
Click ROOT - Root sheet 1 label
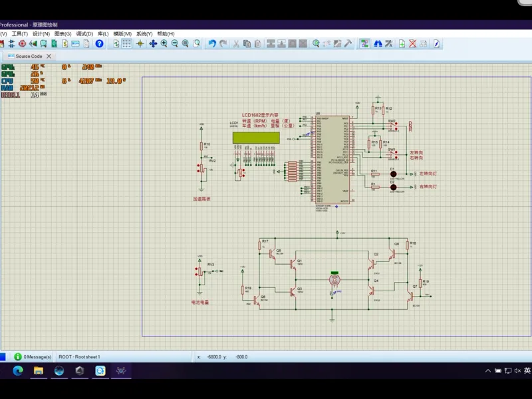coord(79,356)
